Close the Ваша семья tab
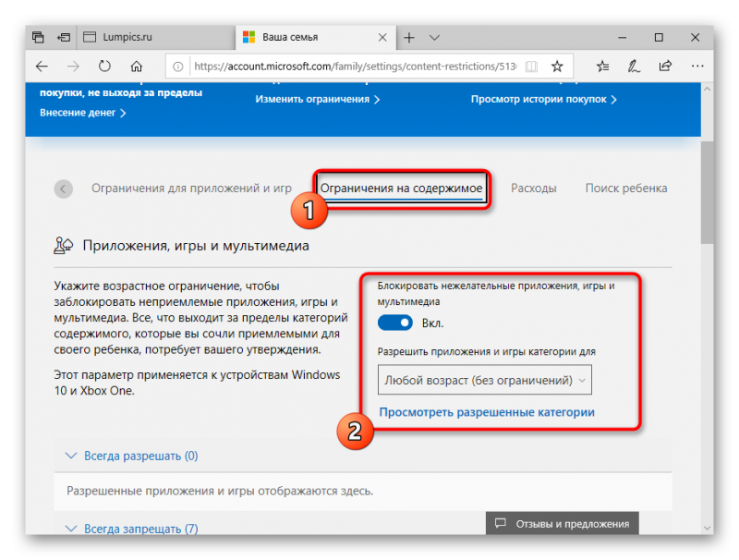The height and width of the screenshot is (560, 739). tap(382, 38)
